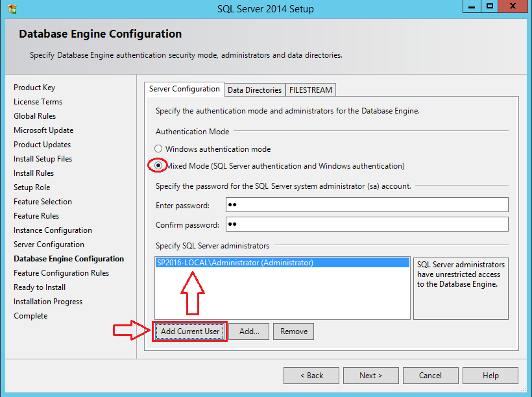Minimize the SQL Server 2014 Setup window
The image size is (532, 397).
[472, 6]
